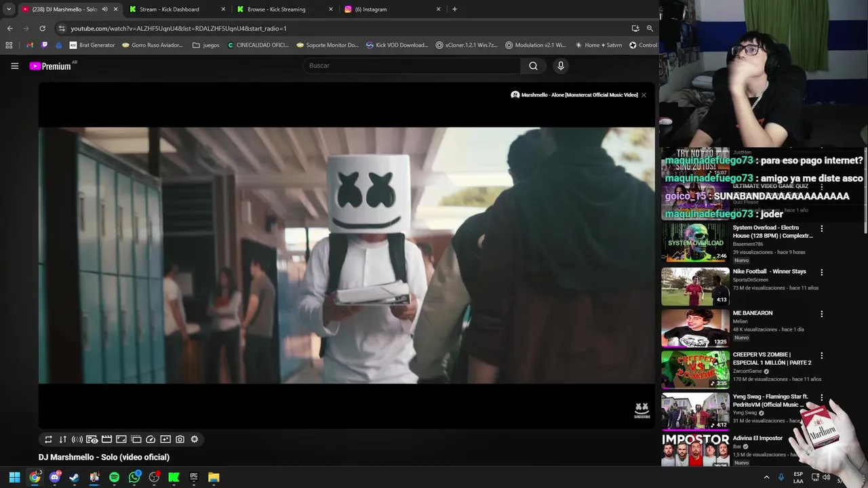Click the zoom magnifier icon in address bar
868x488 pixels.
click(x=650, y=28)
